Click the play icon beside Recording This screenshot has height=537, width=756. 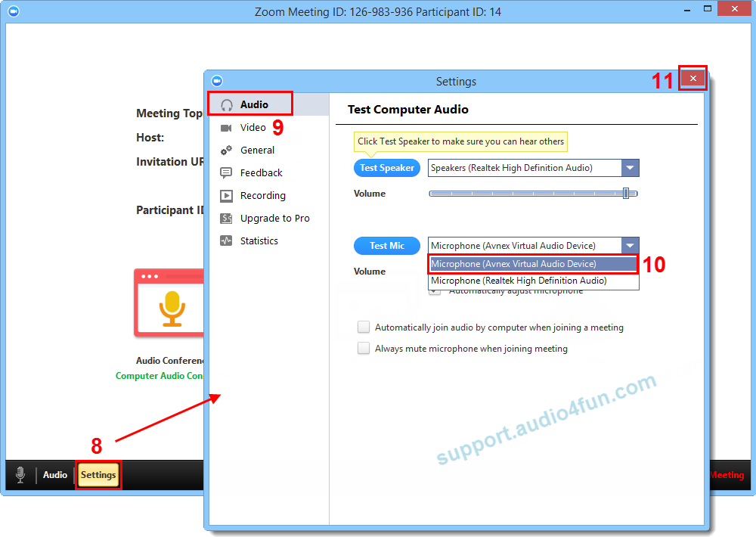coord(226,195)
